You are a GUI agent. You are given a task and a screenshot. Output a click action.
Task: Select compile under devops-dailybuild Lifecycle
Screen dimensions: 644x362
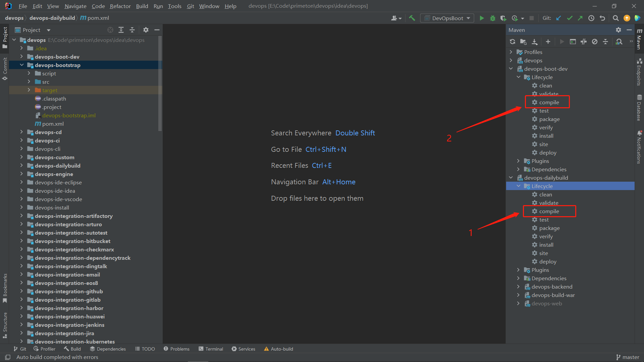[x=549, y=211]
